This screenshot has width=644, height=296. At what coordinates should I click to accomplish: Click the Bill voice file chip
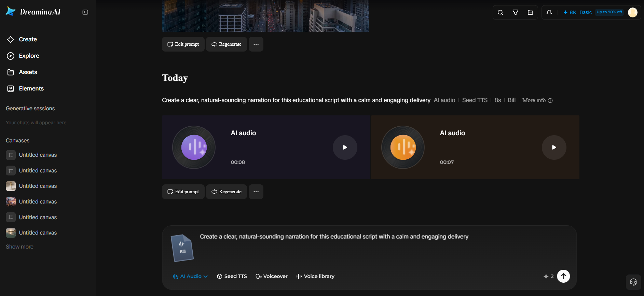[182, 248]
